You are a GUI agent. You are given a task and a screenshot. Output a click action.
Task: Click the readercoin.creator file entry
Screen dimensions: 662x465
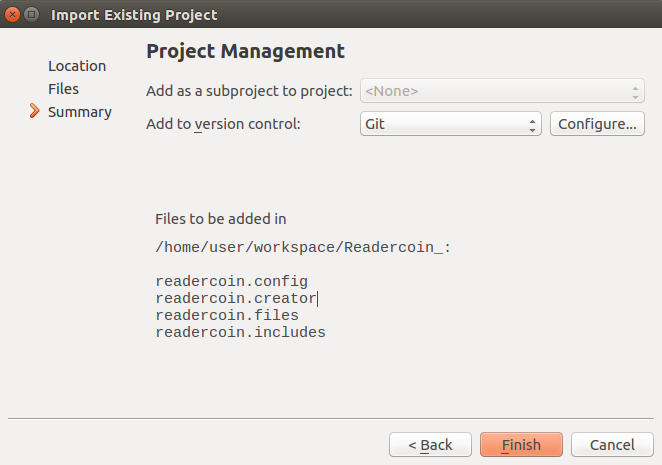tap(235, 298)
